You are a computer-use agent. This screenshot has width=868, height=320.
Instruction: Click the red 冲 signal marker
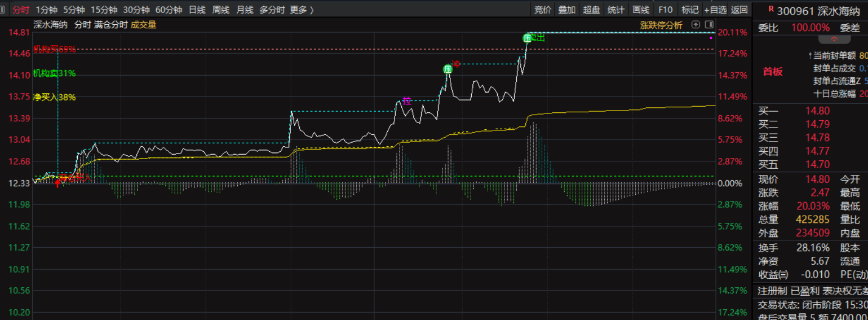[456, 64]
